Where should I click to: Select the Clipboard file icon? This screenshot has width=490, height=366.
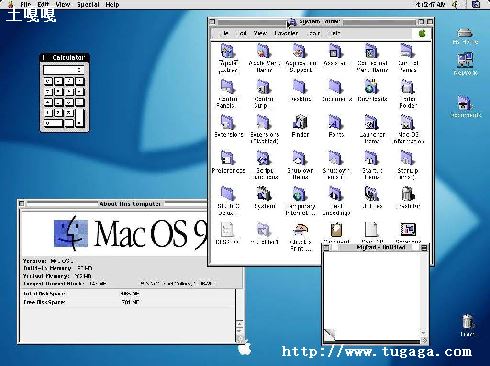336,230
